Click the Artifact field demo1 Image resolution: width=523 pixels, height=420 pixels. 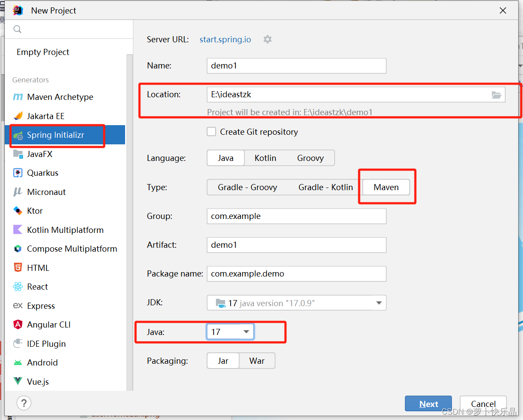point(296,245)
